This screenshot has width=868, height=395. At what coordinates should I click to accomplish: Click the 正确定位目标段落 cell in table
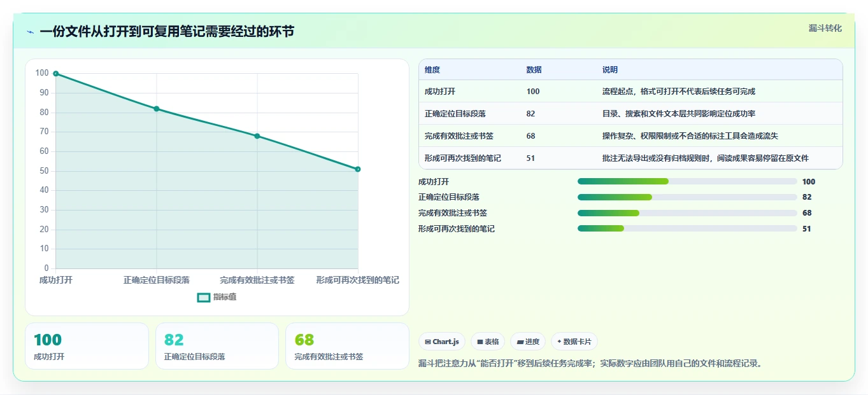point(455,114)
